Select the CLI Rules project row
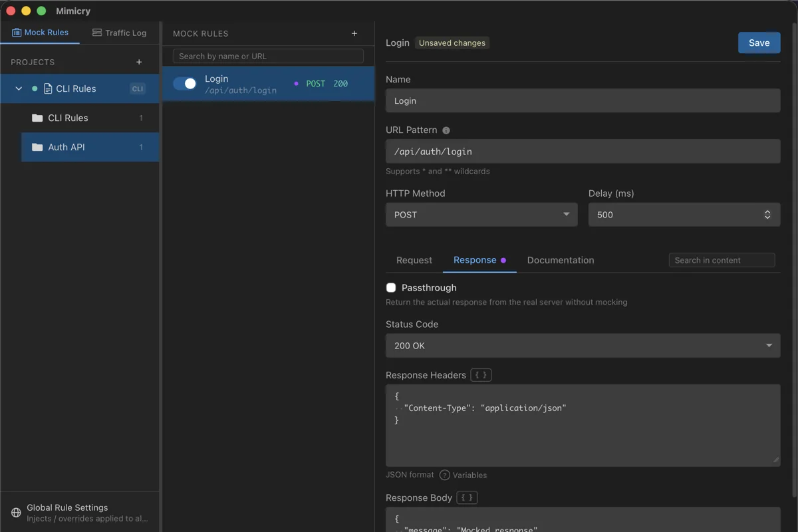Screen dimensions: 798x532 point(80,88)
